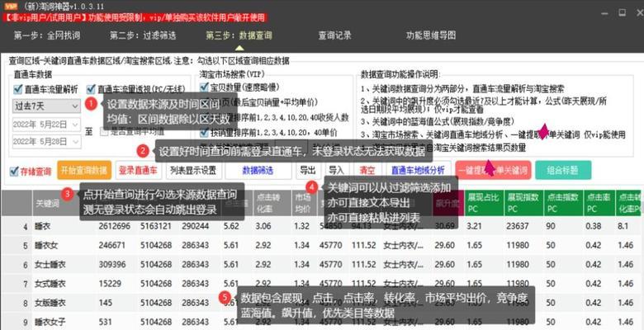The width and height of the screenshot is (644, 330).
Task: Click the green 组合标题 button
Action: coord(563,170)
